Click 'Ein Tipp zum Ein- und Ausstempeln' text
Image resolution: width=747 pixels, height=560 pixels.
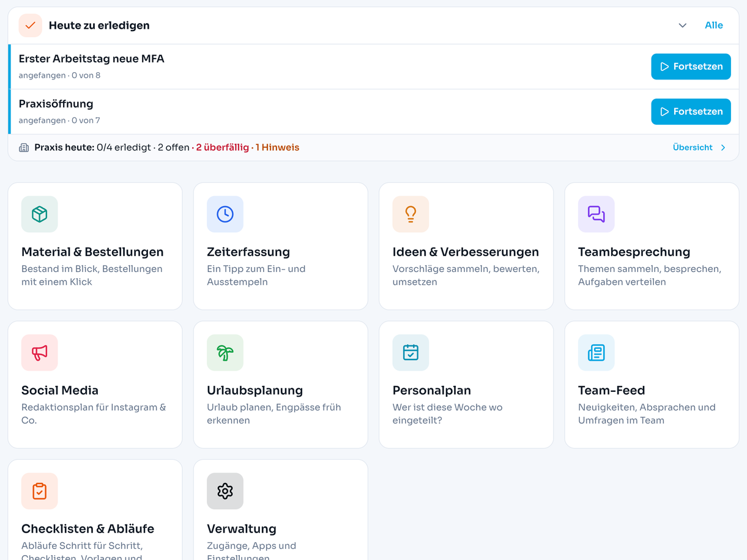pos(256,275)
